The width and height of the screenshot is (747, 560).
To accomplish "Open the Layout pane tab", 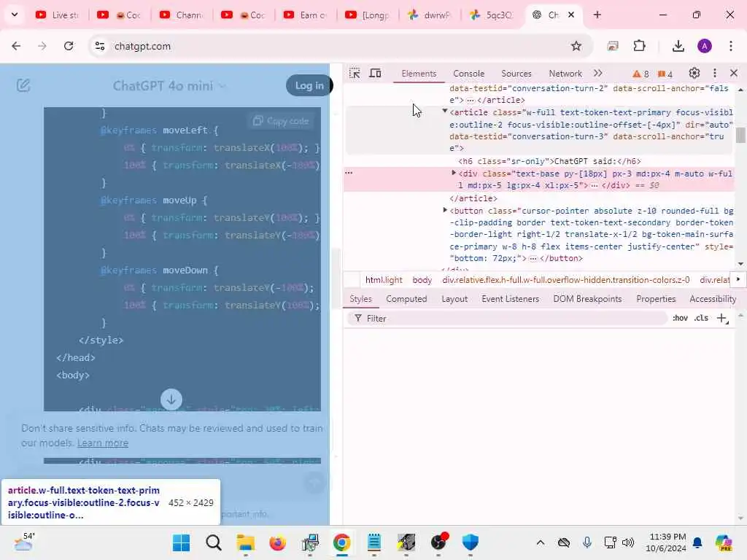I will pos(454,299).
